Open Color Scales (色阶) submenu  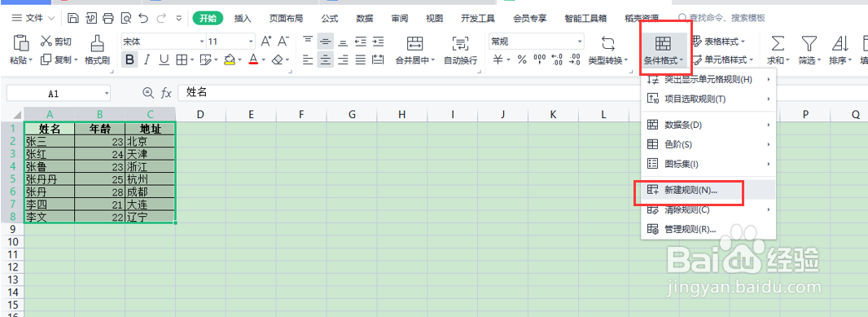708,144
